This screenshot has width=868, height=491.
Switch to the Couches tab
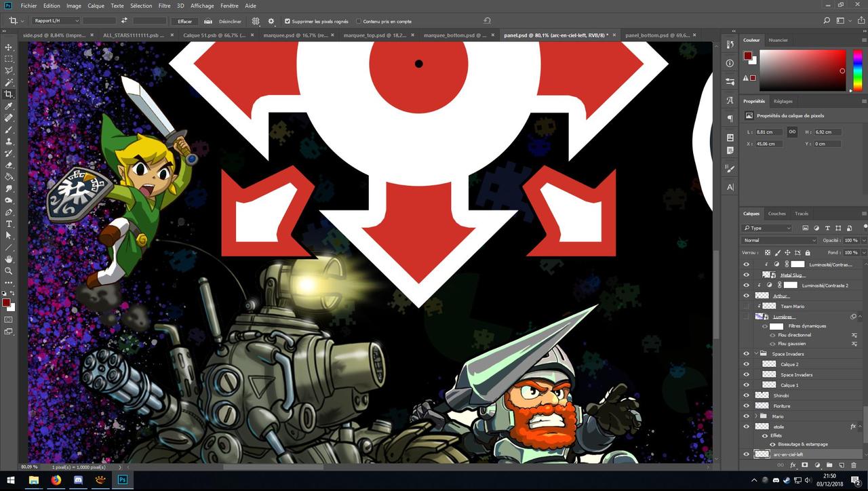pyautogui.click(x=777, y=214)
